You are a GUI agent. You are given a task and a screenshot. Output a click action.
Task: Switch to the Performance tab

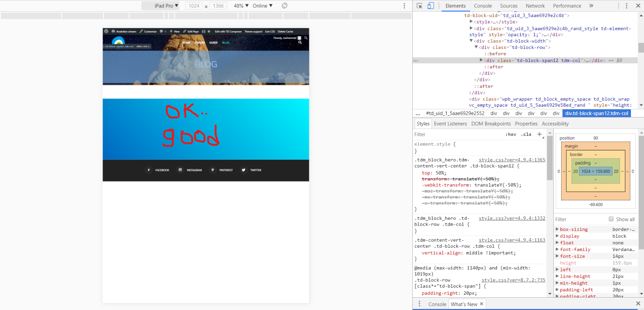pyautogui.click(x=567, y=6)
